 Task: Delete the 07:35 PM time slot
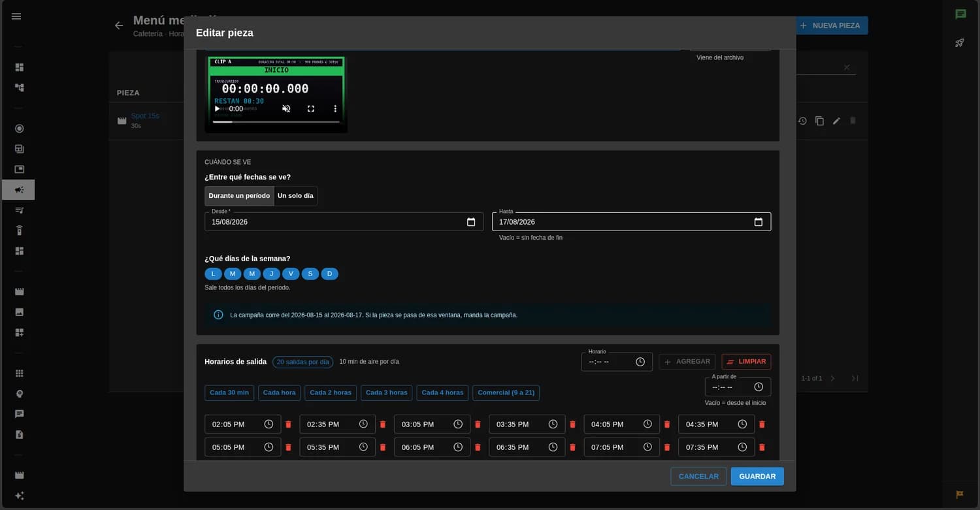click(762, 447)
